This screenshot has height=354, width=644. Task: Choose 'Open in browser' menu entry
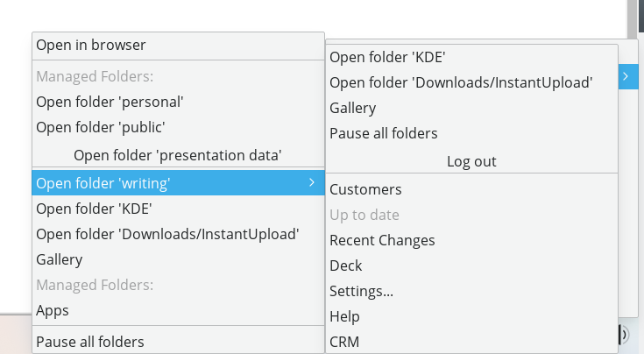[x=91, y=45]
